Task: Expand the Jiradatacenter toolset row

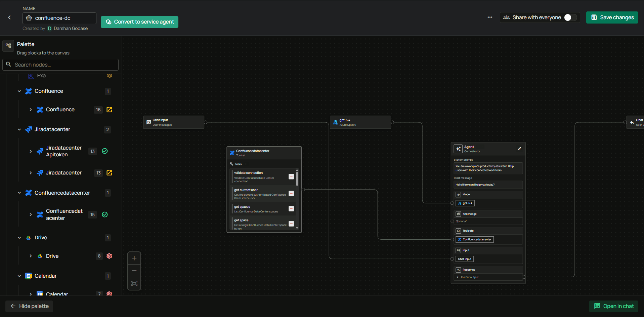Action: [31, 173]
